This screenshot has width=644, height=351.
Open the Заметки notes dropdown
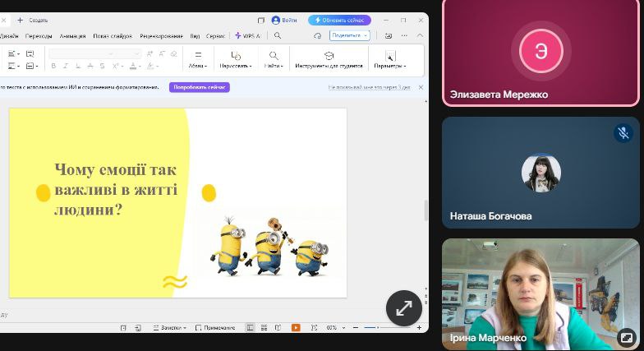169,327
